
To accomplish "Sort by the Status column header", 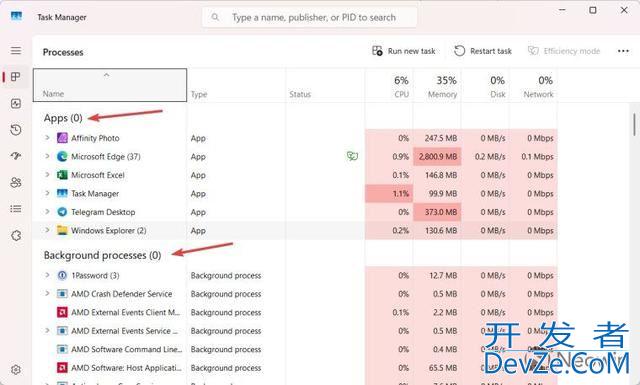I will 325,85.
